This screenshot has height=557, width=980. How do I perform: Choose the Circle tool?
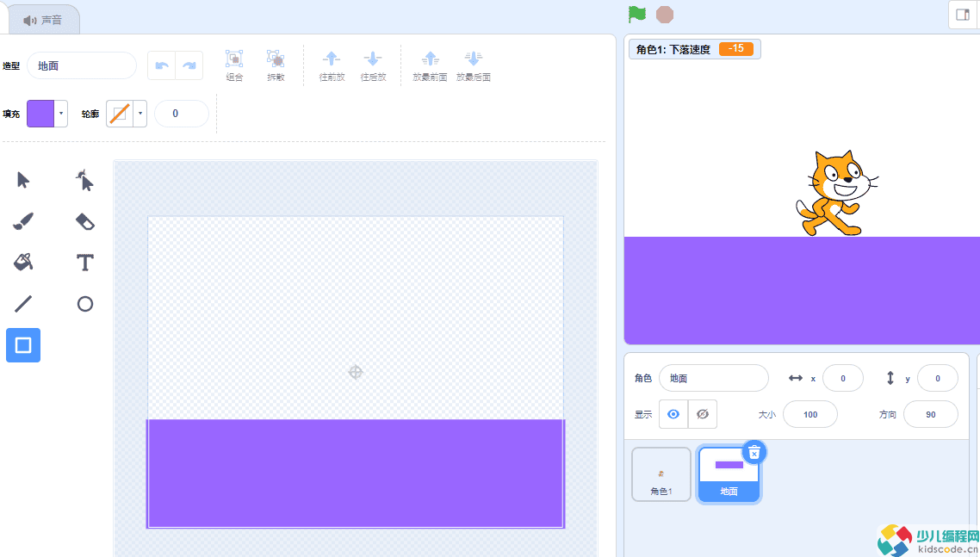click(85, 304)
